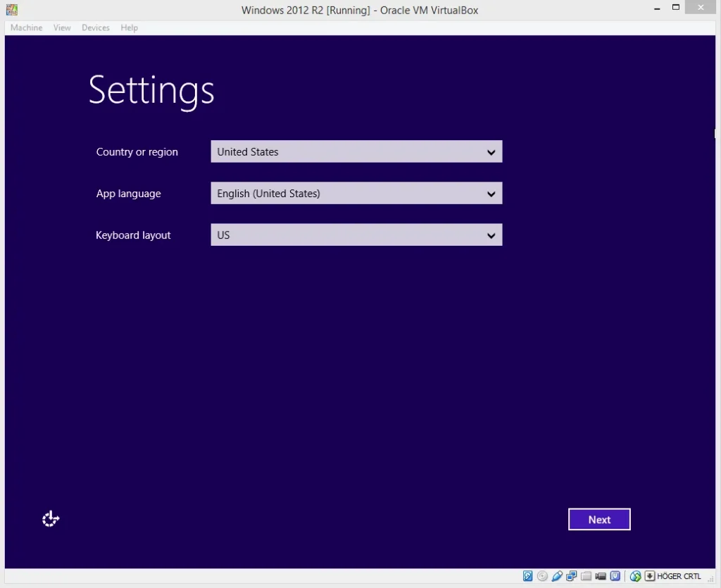721x588 pixels.
Task: Open the App language dropdown
Action: tap(356, 193)
